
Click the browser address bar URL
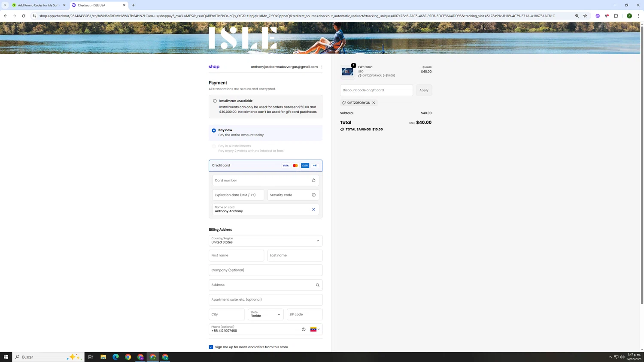point(297,16)
